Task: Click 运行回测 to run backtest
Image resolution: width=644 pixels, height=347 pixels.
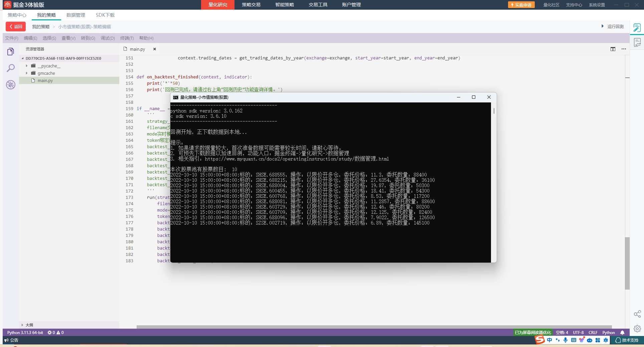Action: click(613, 26)
